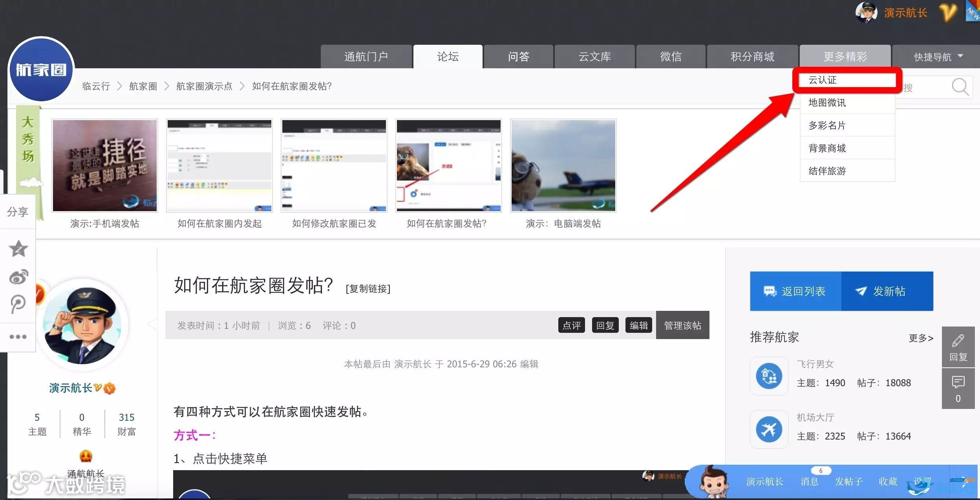Share via the Weibo icon
980x500 pixels.
18,277
